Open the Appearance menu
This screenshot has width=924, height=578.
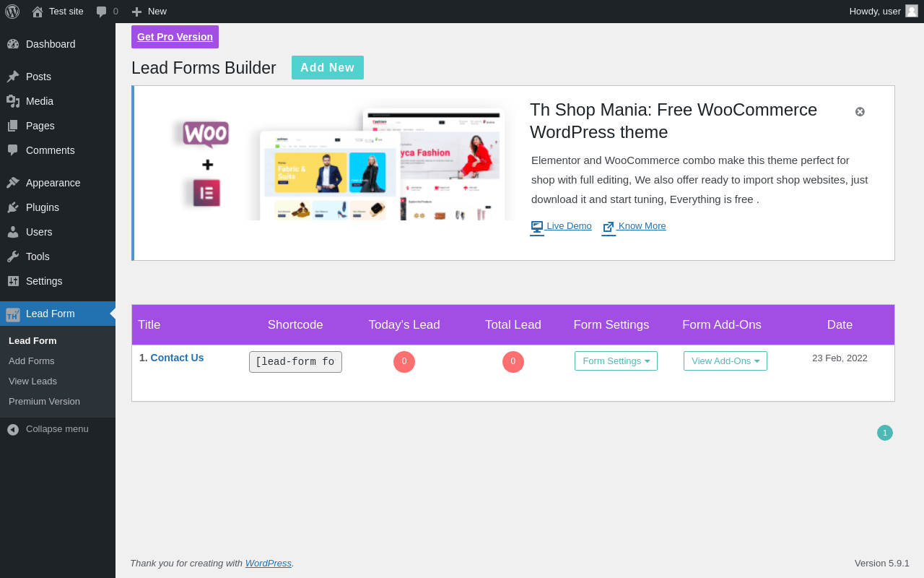coord(58,183)
